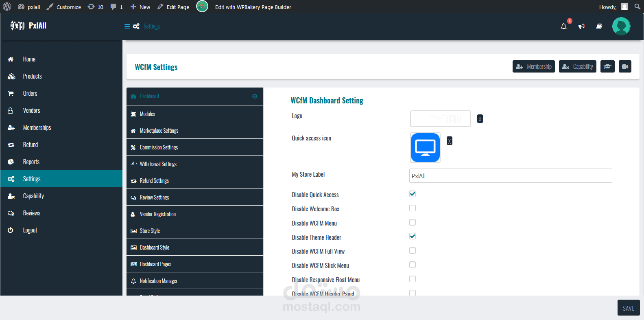Open search magnifier in admin bar
Viewport: 644px width, 320px height.
coord(637,7)
